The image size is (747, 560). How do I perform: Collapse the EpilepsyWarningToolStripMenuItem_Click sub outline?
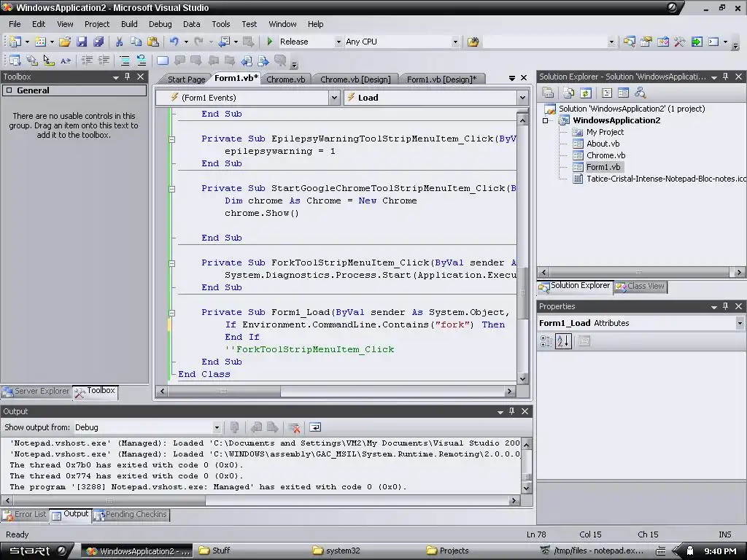click(x=172, y=139)
